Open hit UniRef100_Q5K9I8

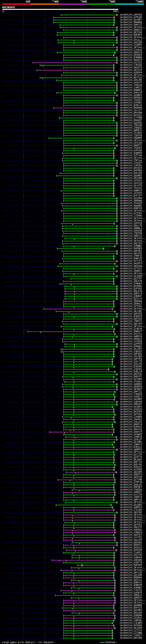tap(131, 53)
